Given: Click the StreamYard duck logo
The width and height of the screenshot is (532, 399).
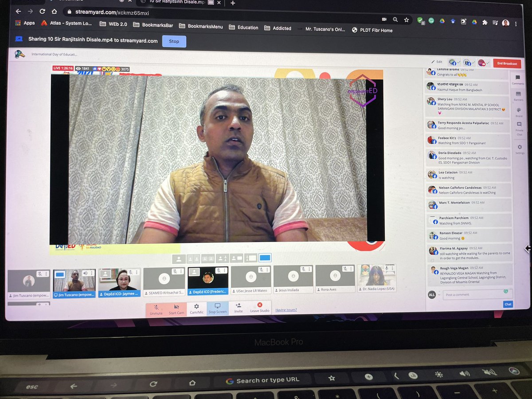Looking at the screenshot, I should coord(20,54).
